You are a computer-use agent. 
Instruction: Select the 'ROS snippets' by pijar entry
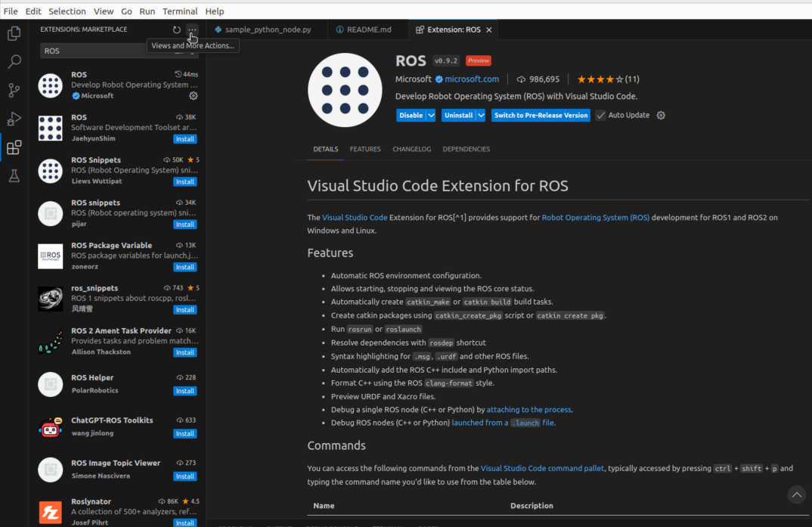pyautogui.click(x=118, y=213)
